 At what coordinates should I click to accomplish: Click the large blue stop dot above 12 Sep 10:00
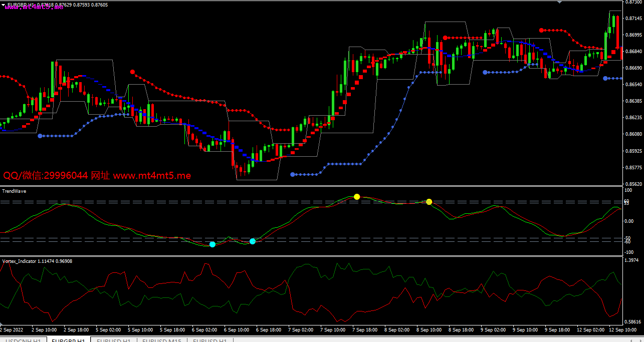(605, 78)
